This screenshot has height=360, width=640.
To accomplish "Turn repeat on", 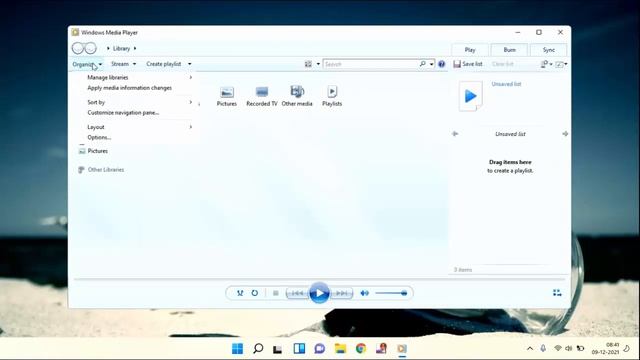I will point(255,293).
